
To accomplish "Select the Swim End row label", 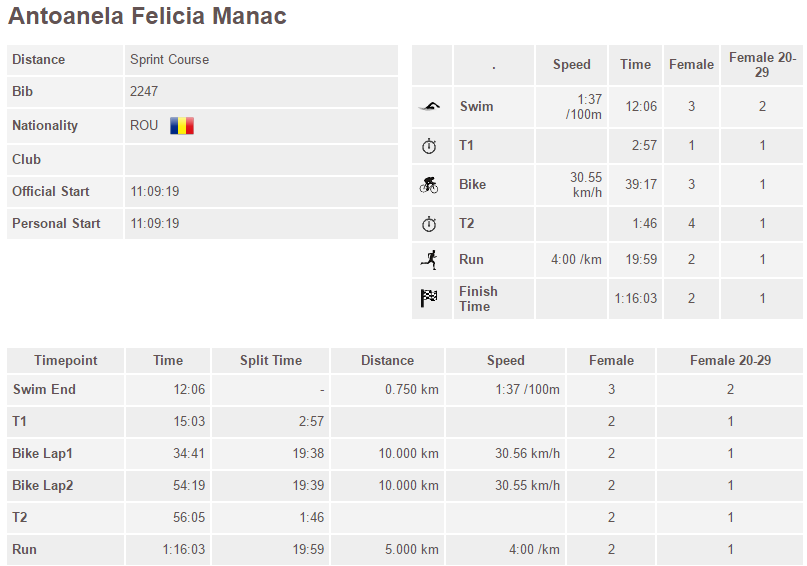I will tap(44, 390).
